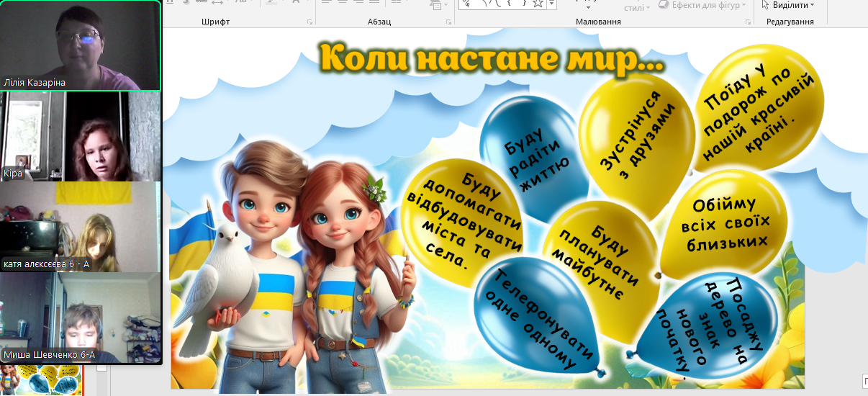Screen dimensions: 868x396
Task: Open the Малювання dialog launcher
Action: pos(749,22)
